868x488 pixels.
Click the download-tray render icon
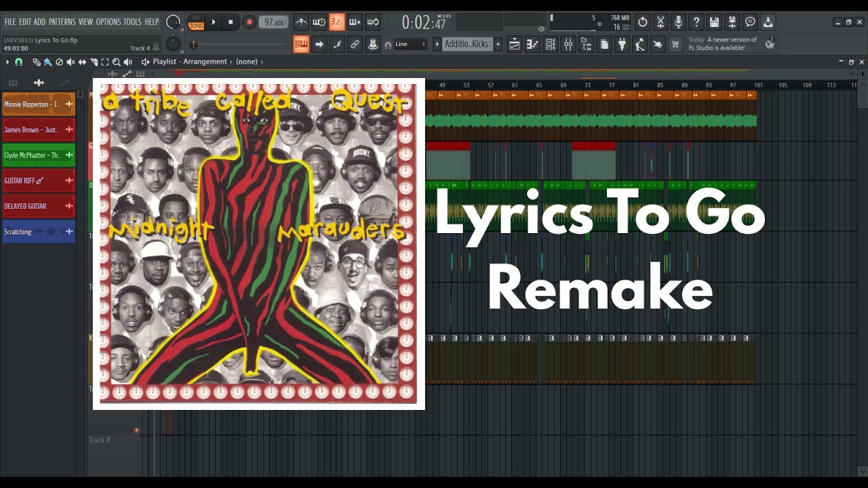click(768, 22)
